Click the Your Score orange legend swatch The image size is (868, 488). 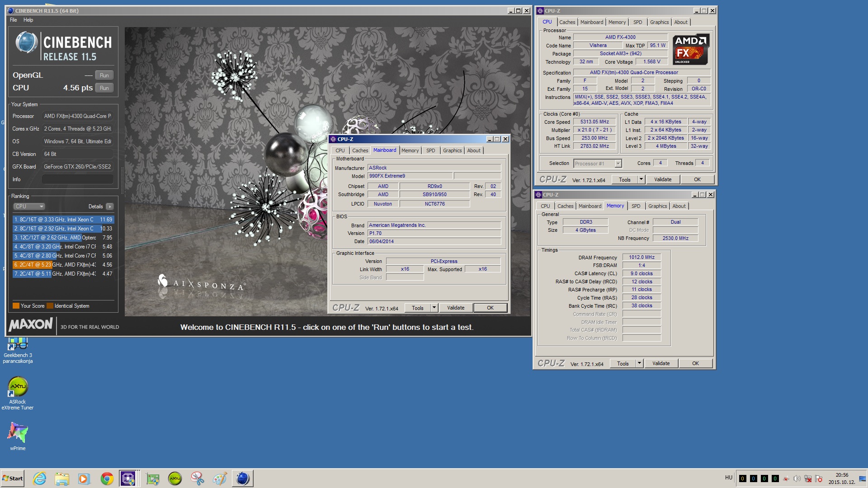[16, 306]
